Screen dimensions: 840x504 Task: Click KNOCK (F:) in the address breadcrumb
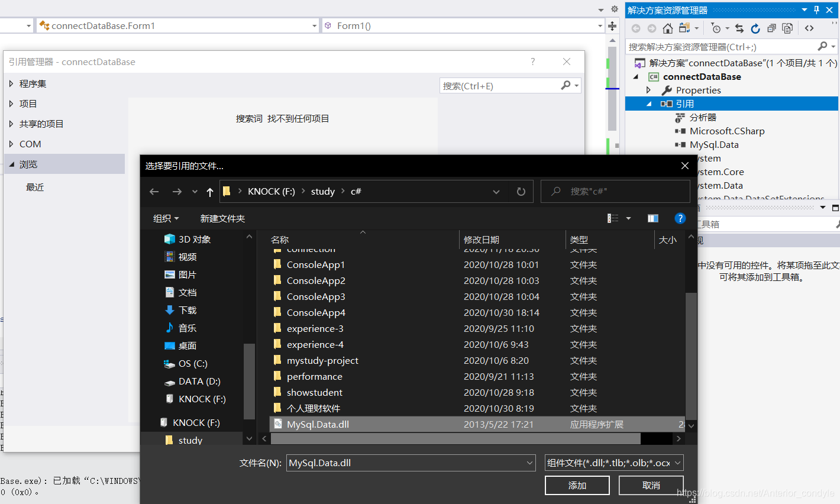(272, 192)
